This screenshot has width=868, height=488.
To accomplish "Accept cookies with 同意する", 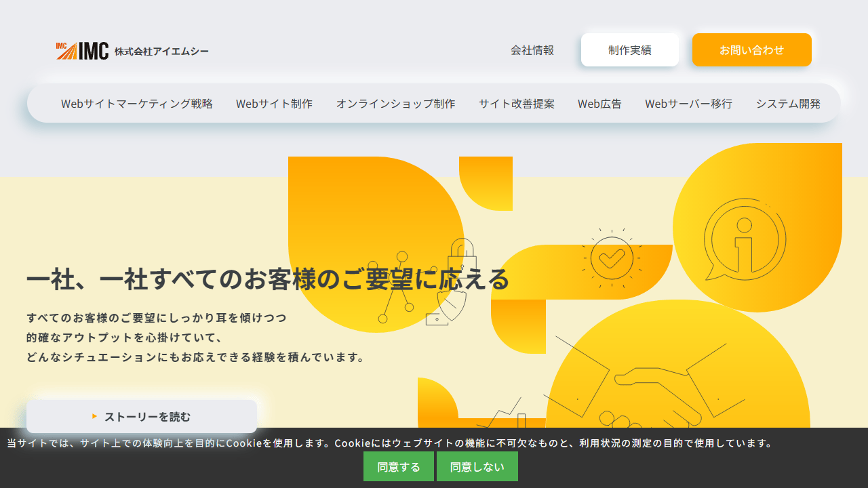I will point(399,466).
